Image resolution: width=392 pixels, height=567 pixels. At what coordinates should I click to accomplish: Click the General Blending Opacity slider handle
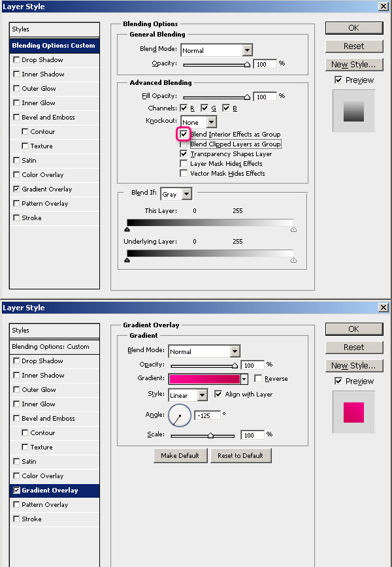[x=248, y=65]
